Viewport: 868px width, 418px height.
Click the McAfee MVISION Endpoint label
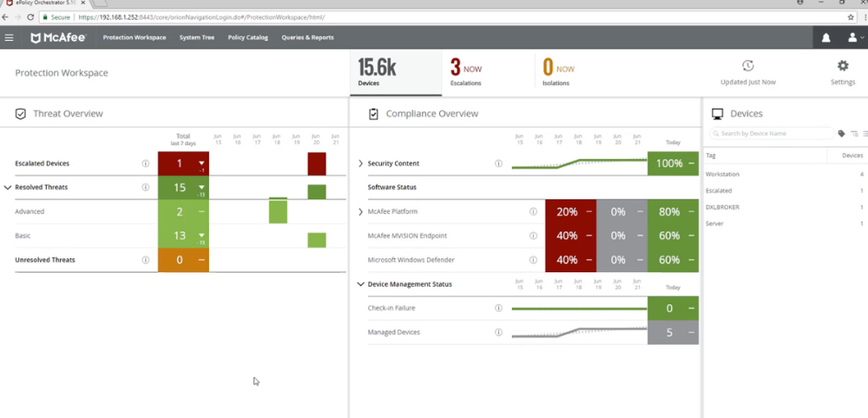(x=407, y=236)
